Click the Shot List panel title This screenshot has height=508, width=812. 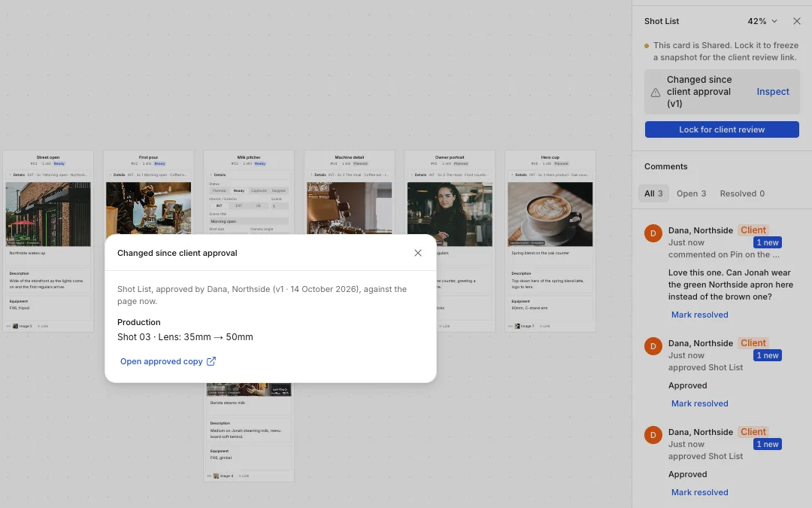662,21
